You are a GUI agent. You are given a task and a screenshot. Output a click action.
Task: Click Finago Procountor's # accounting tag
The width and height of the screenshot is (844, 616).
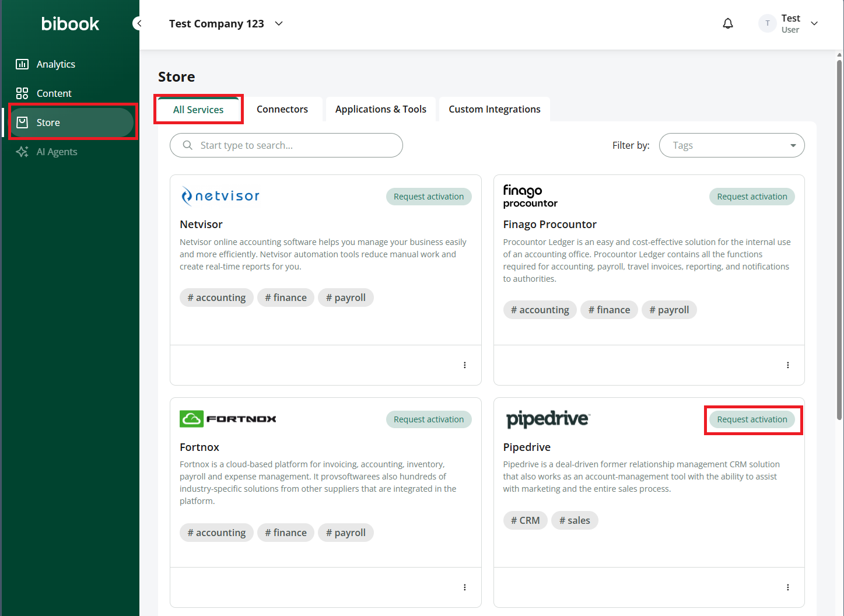click(540, 310)
